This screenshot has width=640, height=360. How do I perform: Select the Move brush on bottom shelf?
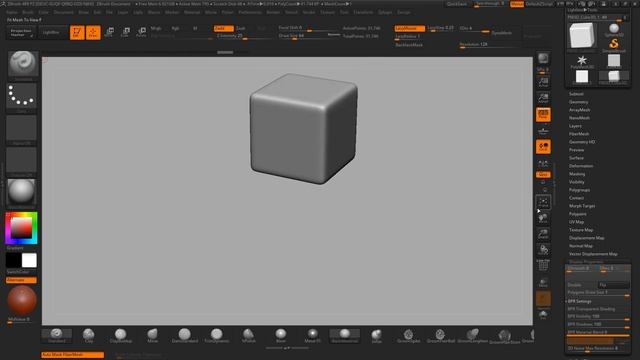click(152, 336)
